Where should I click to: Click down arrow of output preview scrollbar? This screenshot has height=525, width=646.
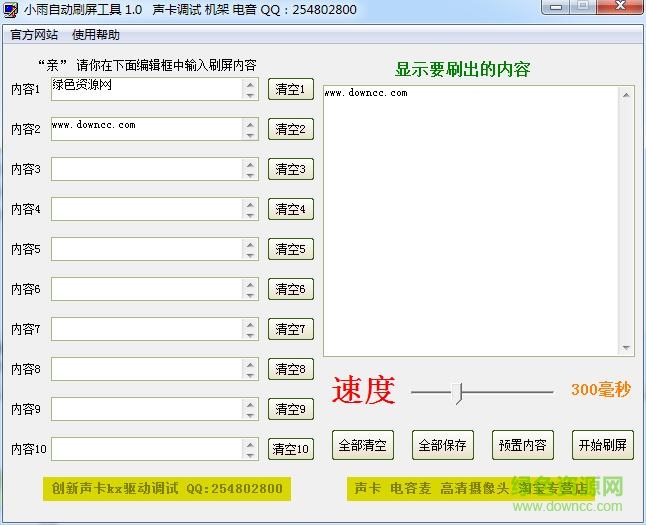click(x=626, y=347)
